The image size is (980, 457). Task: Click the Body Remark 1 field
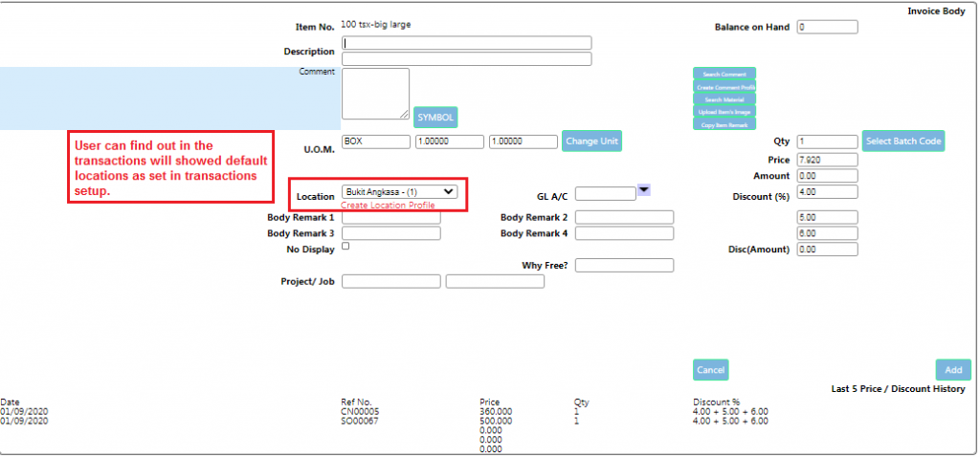(x=390, y=217)
